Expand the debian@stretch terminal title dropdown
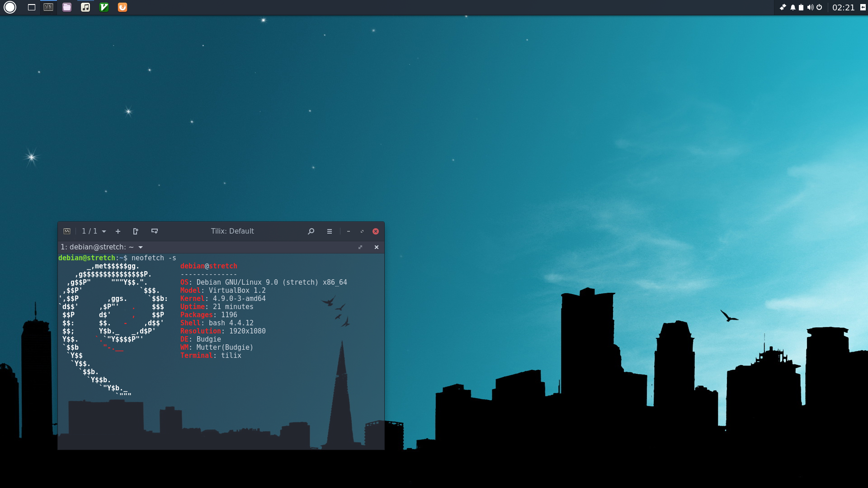 click(141, 247)
